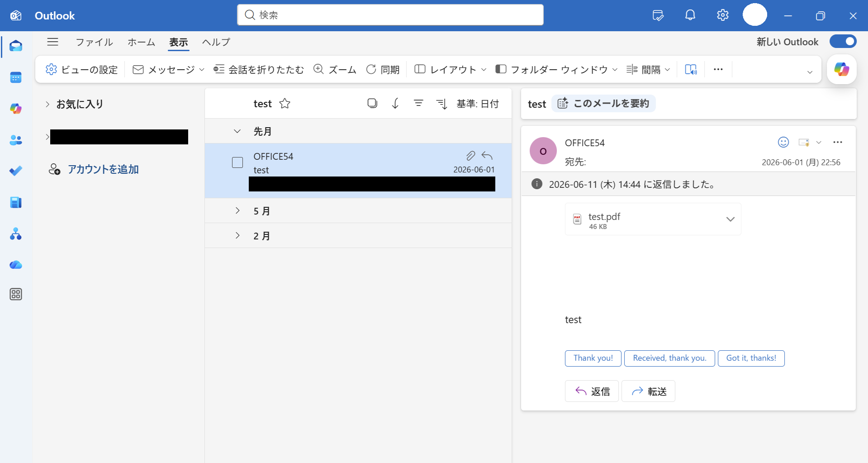Select the OFFICE54 test message row
Image resolution: width=868 pixels, height=463 pixels.
(358, 171)
